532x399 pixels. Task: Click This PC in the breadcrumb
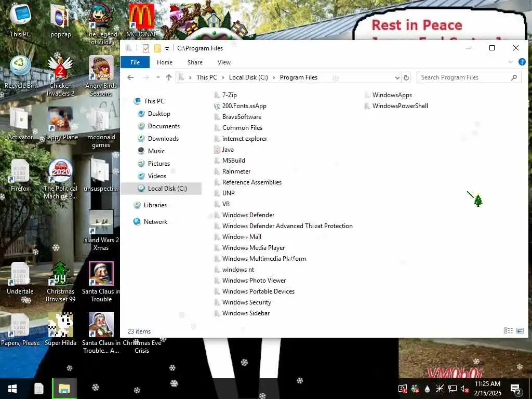207,77
